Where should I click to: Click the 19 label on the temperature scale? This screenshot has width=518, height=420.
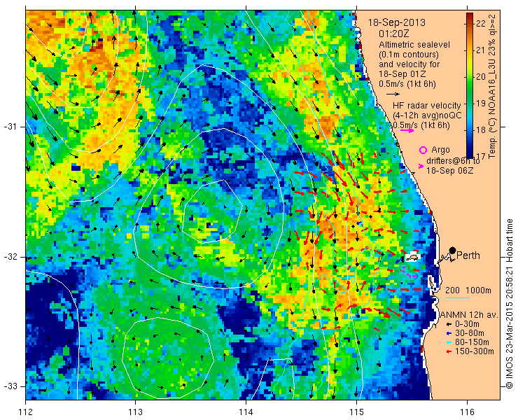tap(481, 104)
